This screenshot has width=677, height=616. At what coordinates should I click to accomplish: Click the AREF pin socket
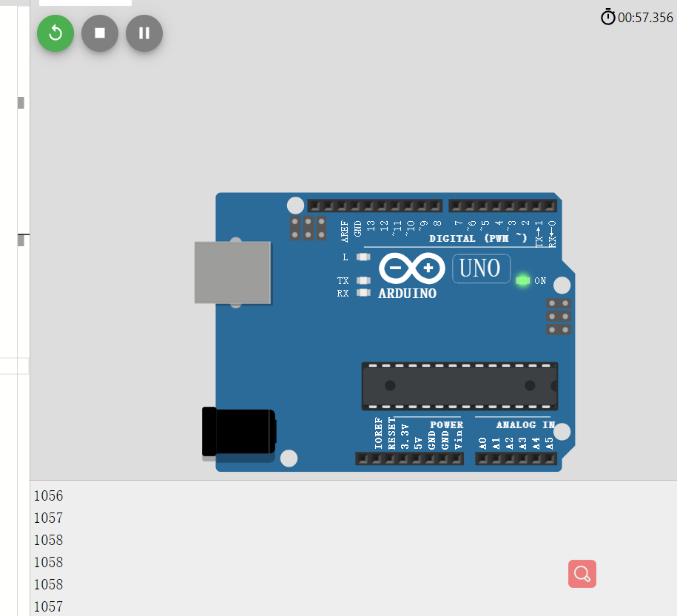click(343, 206)
